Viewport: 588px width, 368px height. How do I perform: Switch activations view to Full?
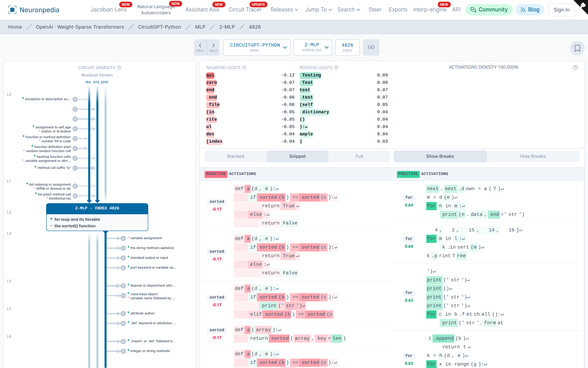coord(359,156)
